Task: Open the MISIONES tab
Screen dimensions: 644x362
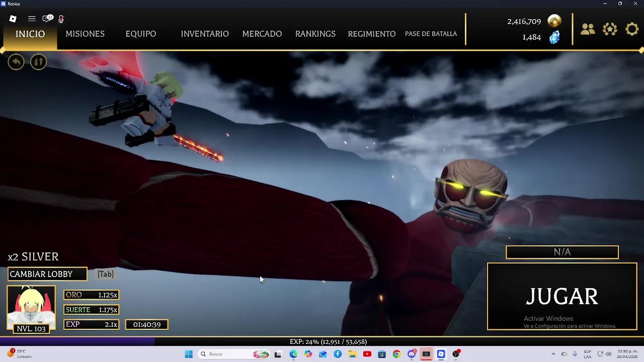Action: coord(85,34)
